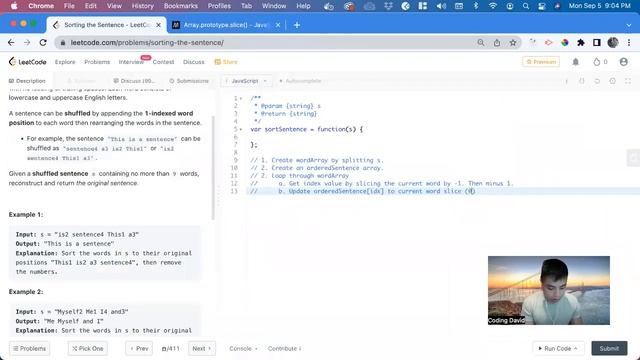Submit the solution
Screen dimensions: 640x360
609,349
